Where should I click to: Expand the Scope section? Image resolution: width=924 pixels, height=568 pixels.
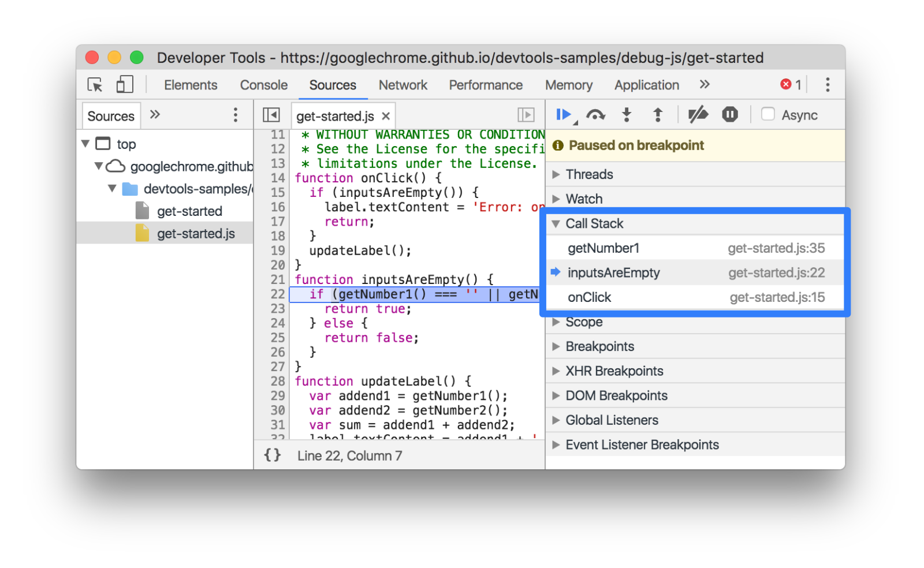pyautogui.click(x=584, y=322)
